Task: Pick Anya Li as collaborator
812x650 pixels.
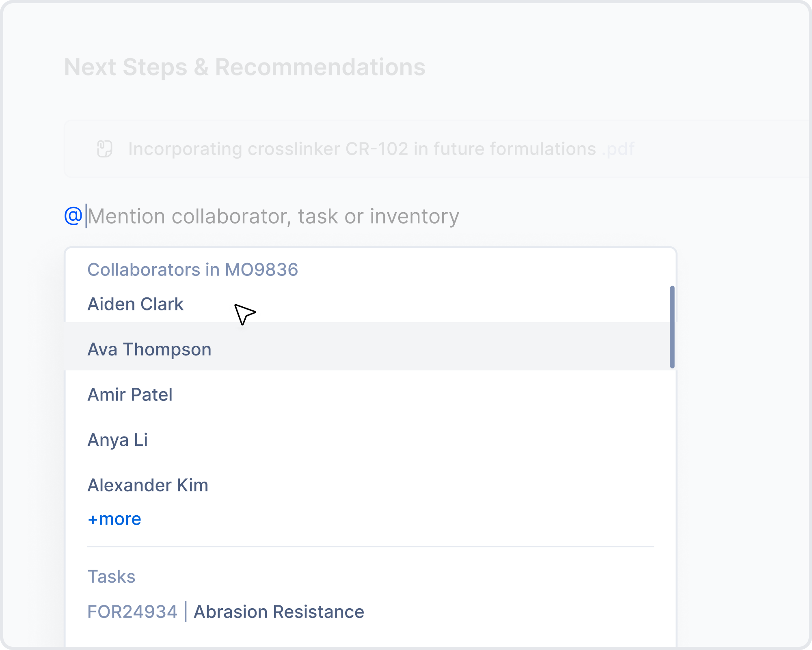Action: (118, 440)
